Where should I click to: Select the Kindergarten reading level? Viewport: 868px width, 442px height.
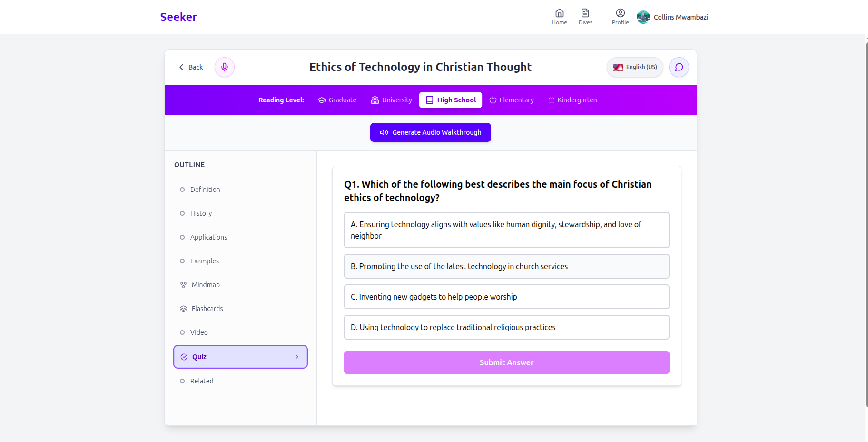pos(572,100)
